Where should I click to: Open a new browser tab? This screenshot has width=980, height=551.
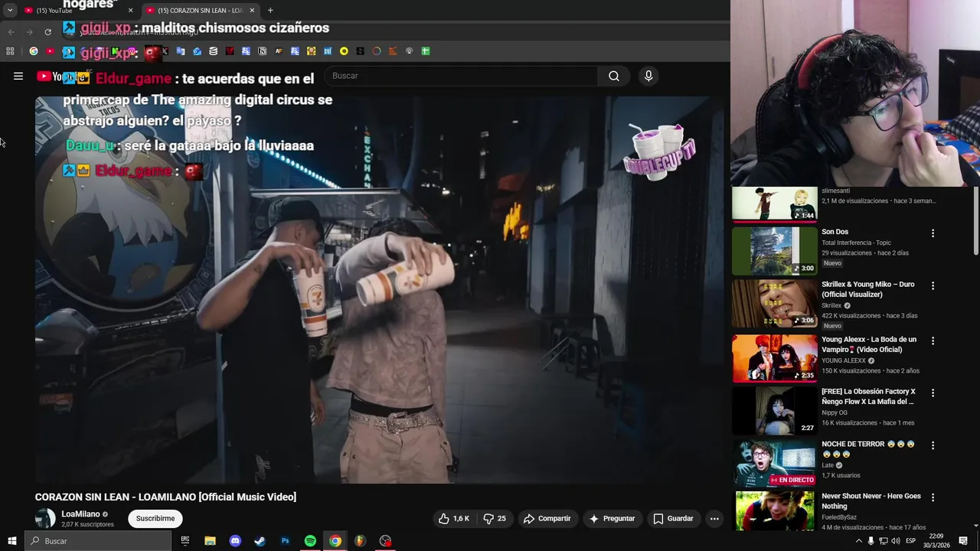tap(270, 10)
